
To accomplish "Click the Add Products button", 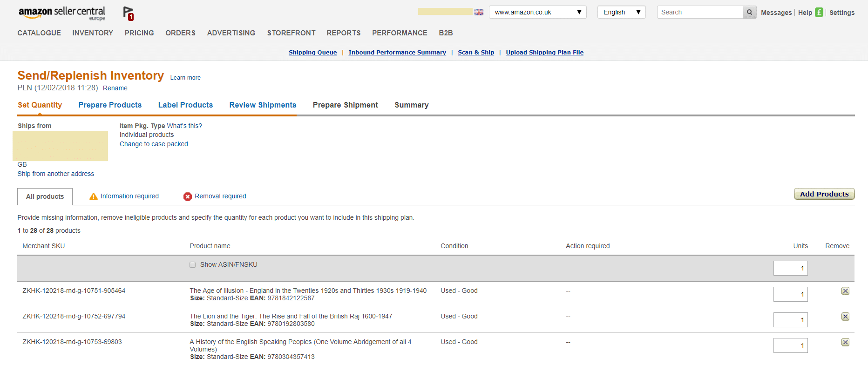I will pos(824,194).
